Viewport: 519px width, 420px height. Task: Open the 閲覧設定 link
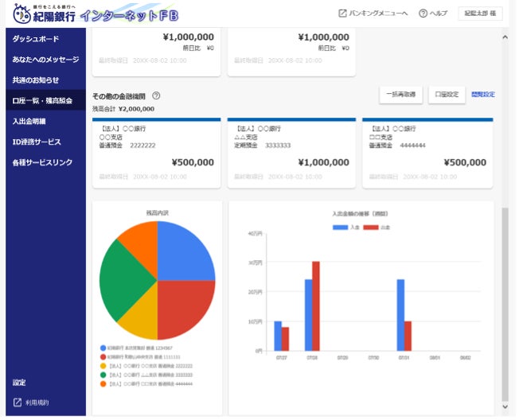[483, 95]
